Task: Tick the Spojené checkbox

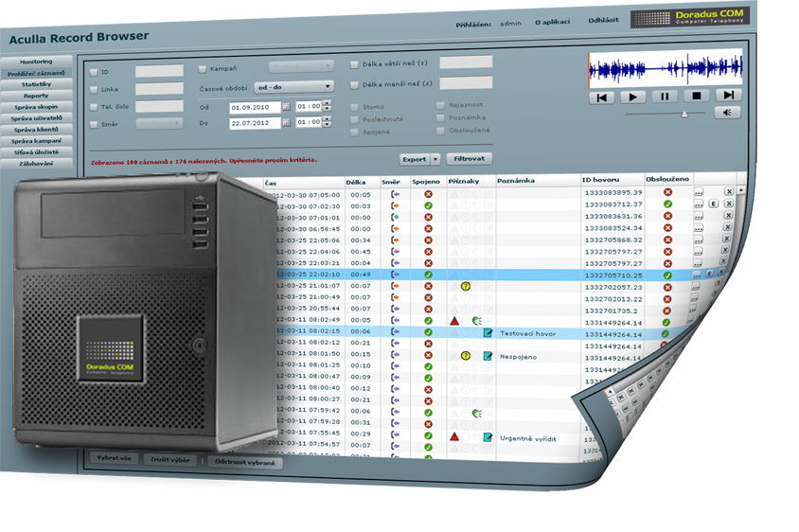Action: point(355,133)
